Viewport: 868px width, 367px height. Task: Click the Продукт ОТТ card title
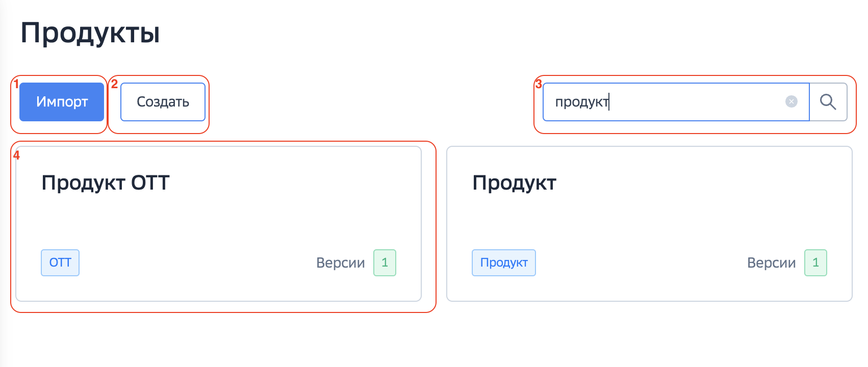106,182
